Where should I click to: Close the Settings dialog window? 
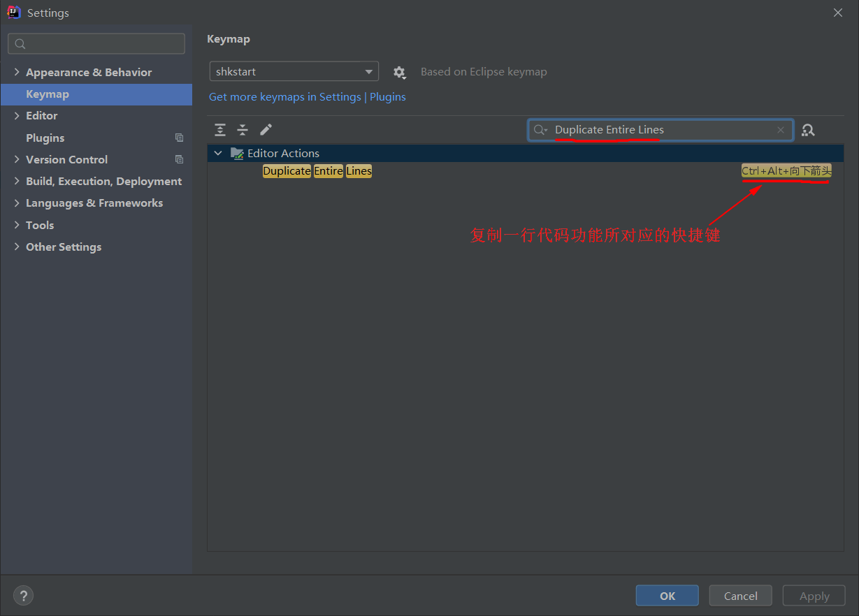pos(838,13)
